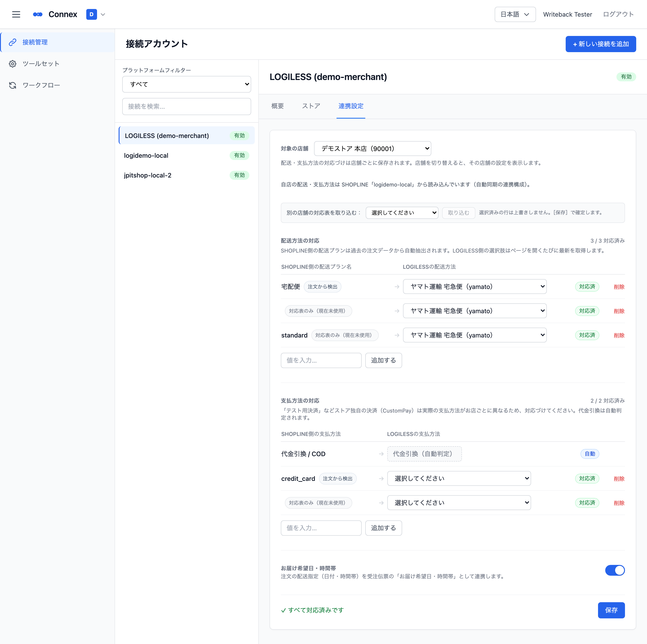This screenshot has width=647, height=644.
Task: Click the 取り込む button
Action: click(459, 213)
